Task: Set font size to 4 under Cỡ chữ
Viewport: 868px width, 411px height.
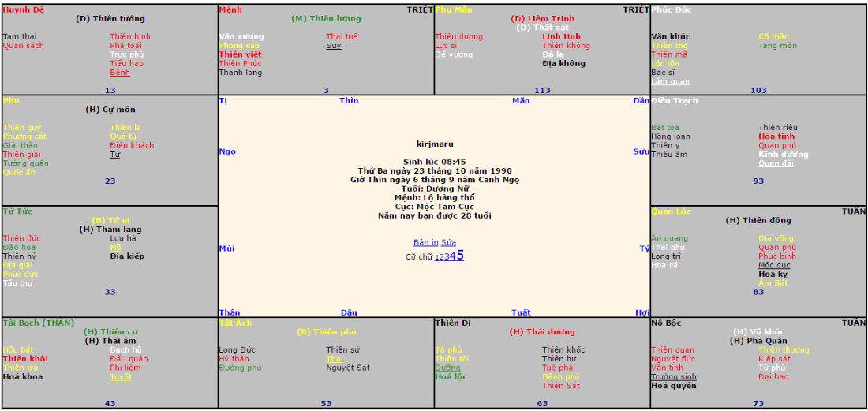Action: coord(453,256)
